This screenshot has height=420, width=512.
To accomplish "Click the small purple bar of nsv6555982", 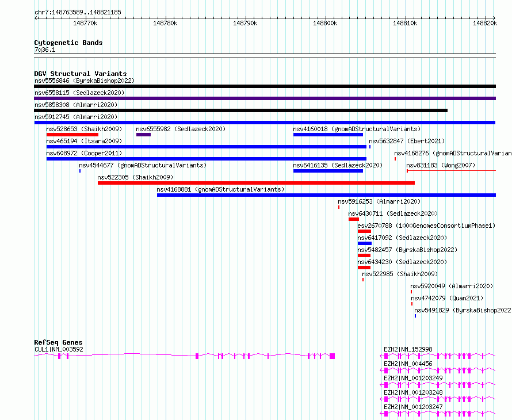I will click(144, 135).
